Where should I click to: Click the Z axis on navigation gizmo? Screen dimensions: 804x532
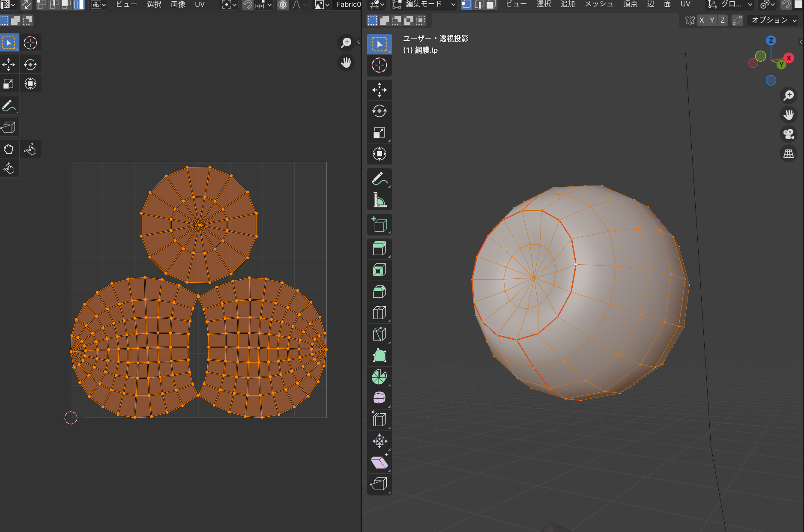[771, 41]
